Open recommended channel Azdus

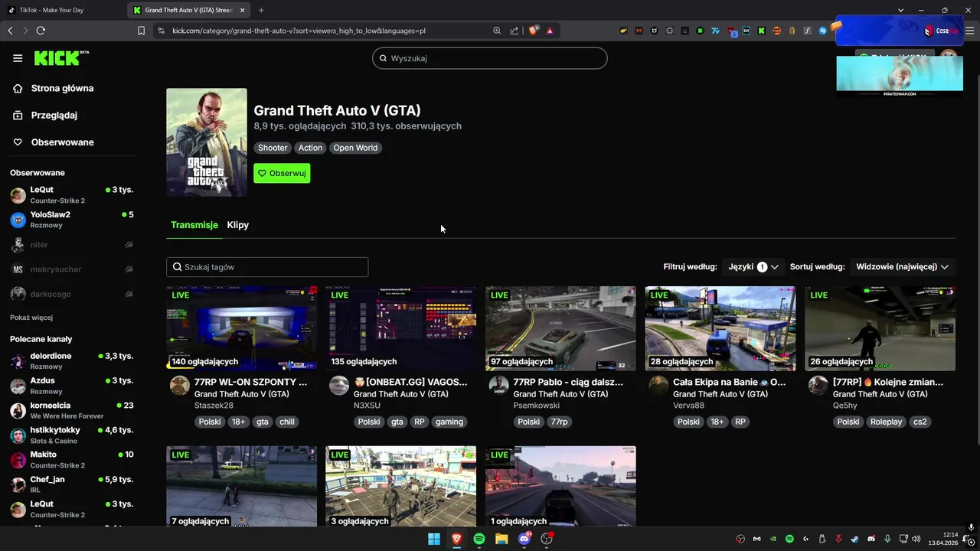click(72, 386)
